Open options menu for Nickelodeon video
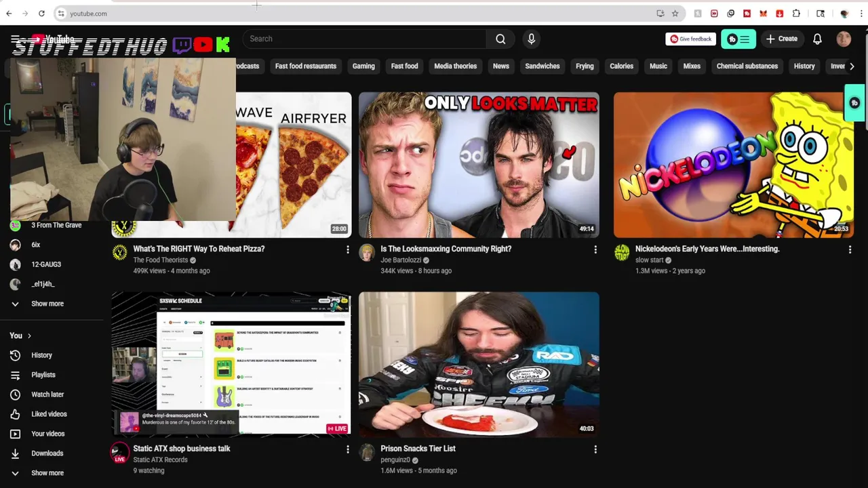The width and height of the screenshot is (868, 488). click(x=850, y=249)
